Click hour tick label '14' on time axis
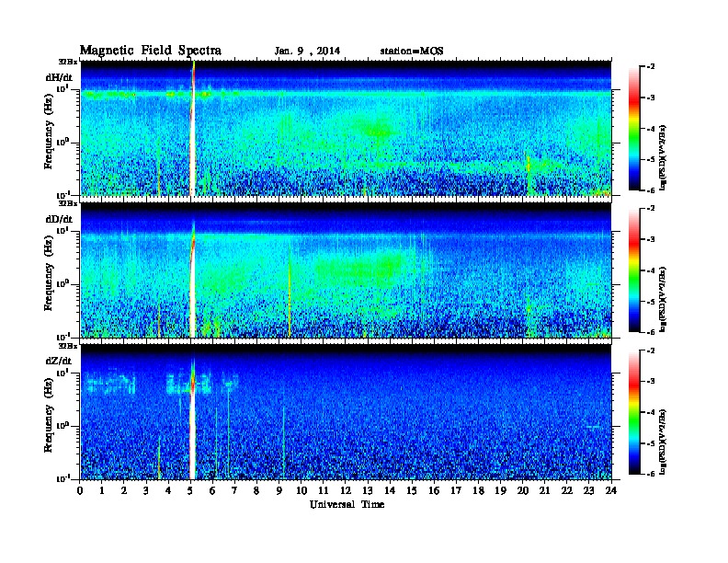This screenshot has width=728, height=563. click(x=390, y=491)
